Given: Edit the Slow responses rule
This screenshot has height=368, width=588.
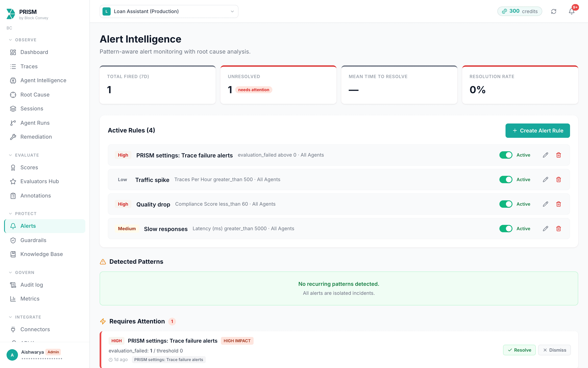Looking at the screenshot, I should click(x=546, y=229).
